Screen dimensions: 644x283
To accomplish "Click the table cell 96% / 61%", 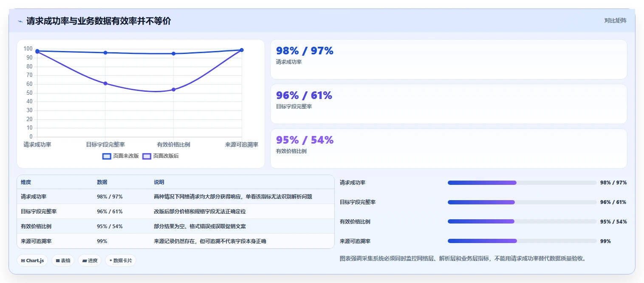I will (110, 211).
